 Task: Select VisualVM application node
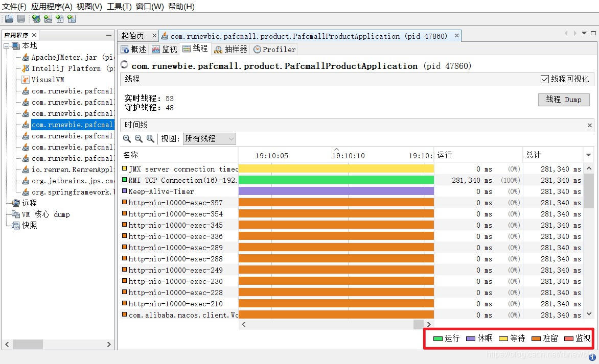coord(43,80)
